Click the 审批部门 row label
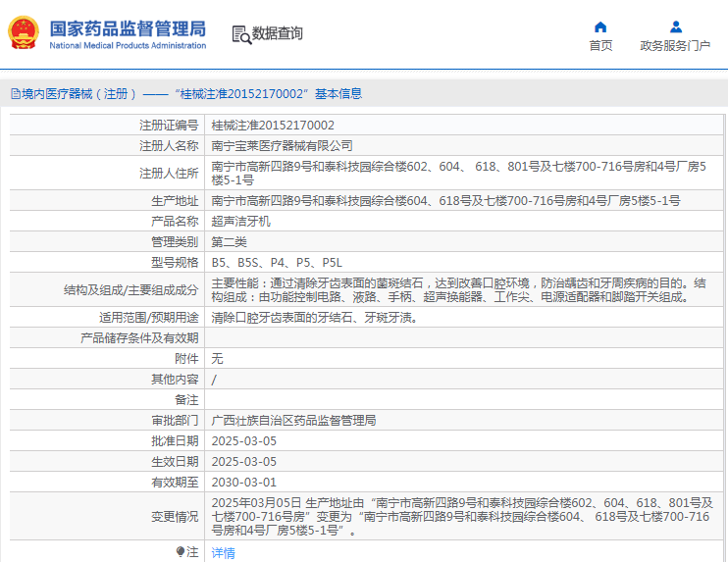The width and height of the screenshot is (728, 562). (x=175, y=421)
